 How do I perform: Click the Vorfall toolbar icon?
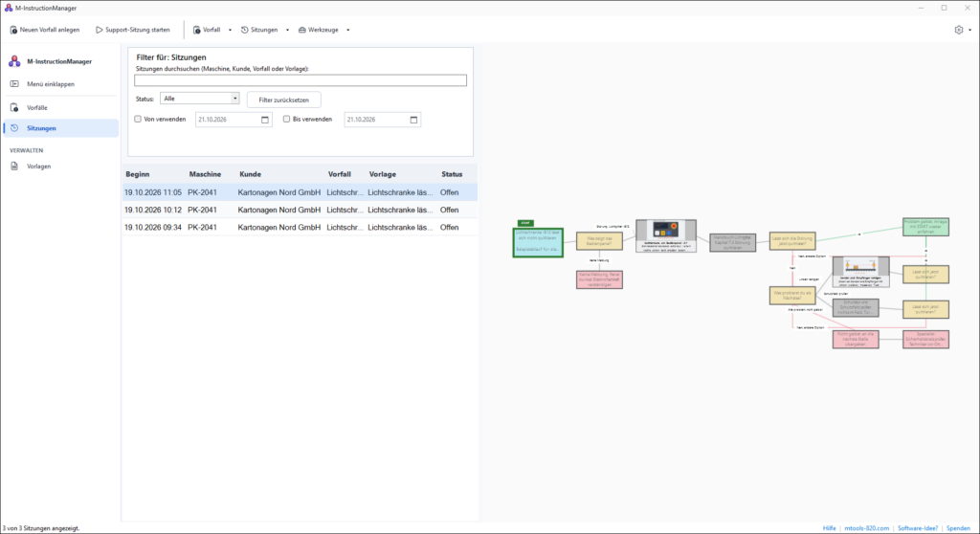[197, 30]
